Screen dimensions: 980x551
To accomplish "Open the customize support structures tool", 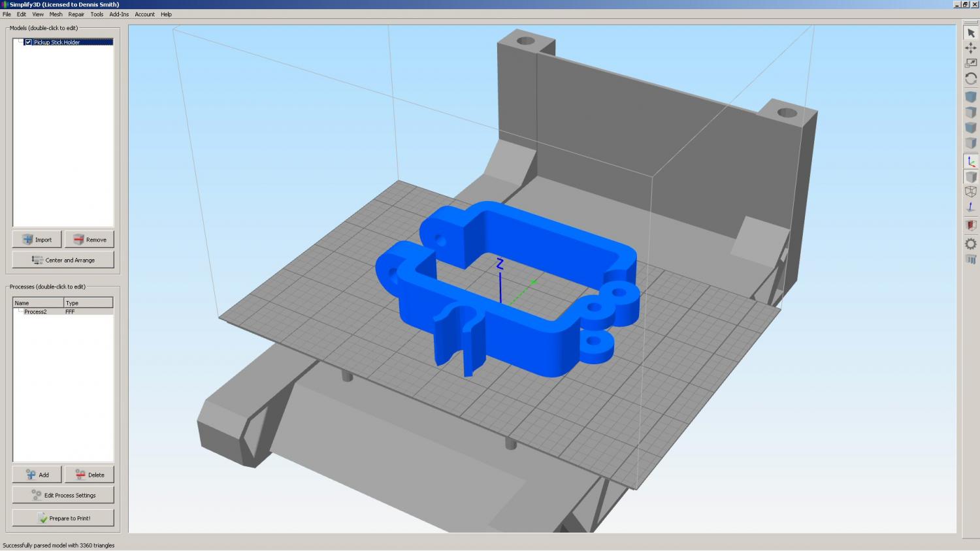I will click(971, 259).
